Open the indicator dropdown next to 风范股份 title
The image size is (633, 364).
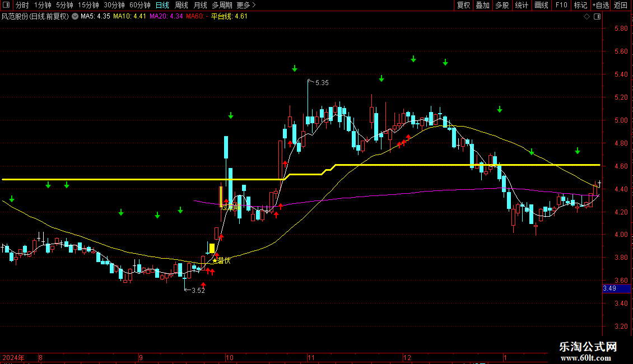(75, 17)
